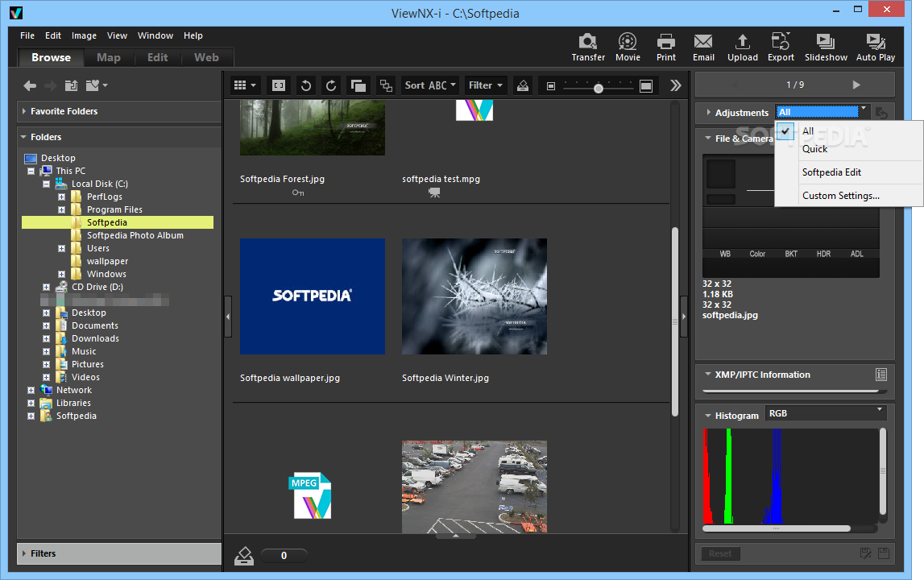
Task: Select the Downloads folder
Action: pyautogui.click(x=95, y=338)
